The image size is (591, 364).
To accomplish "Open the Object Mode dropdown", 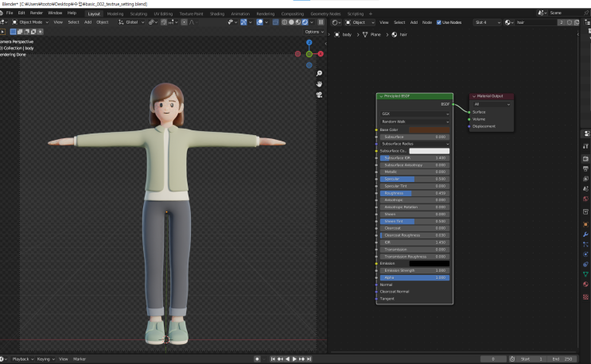I will click(x=30, y=22).
